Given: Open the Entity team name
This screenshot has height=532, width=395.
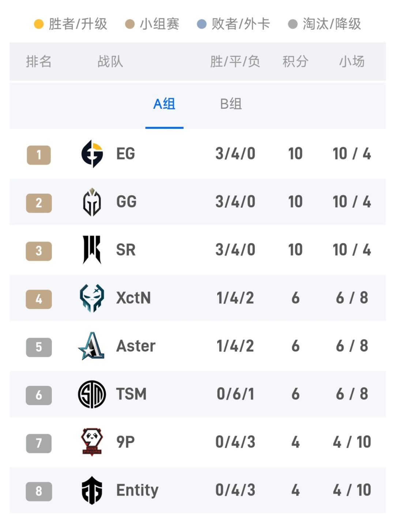Looking at the screenshot, I should point(137,490).
